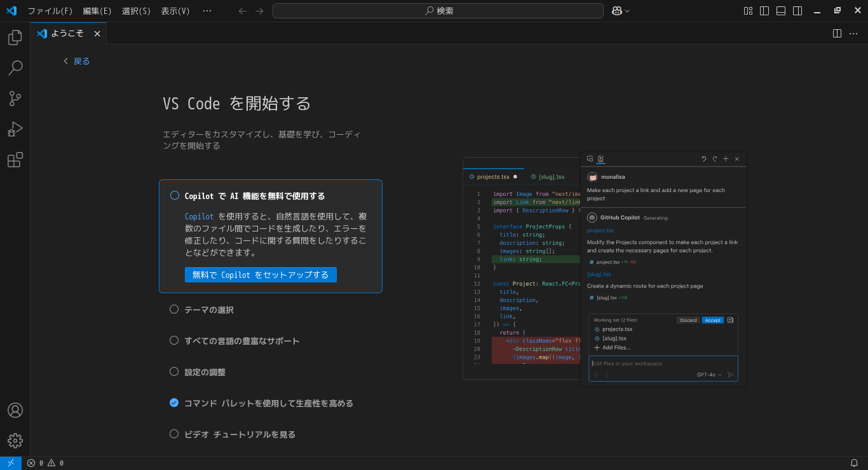
Task: Open editor More Actions ellipsis
Action: click(x=853, y=34)
